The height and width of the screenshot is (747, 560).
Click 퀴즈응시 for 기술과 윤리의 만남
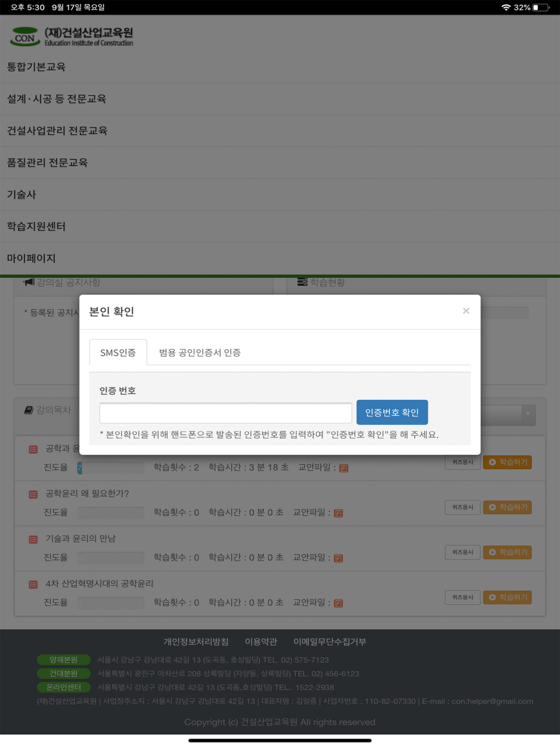coord(463,552)
